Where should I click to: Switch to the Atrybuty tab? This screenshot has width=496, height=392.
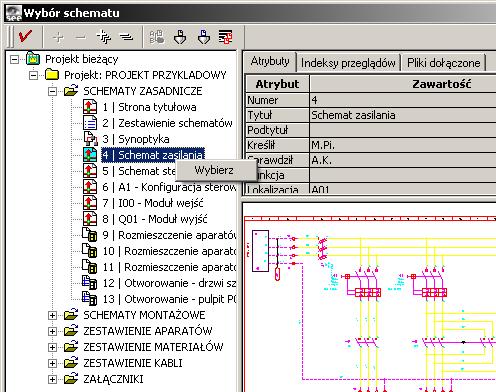tap(270, 62)
